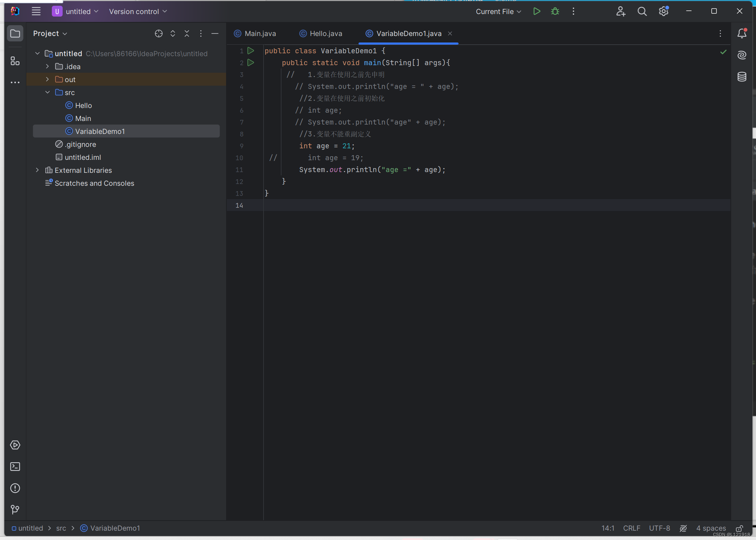
Task: Start debugging with the Debug icon
Action: 554,11
